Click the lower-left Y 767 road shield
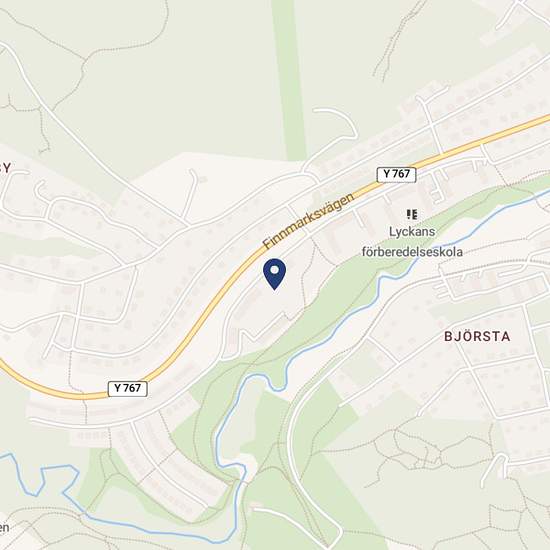The height and width of the screenshot is (550, 550). [x=128, y=389]
